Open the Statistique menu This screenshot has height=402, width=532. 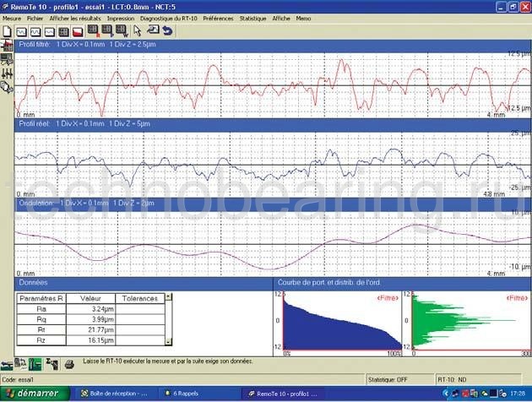(x=252, y=17)
